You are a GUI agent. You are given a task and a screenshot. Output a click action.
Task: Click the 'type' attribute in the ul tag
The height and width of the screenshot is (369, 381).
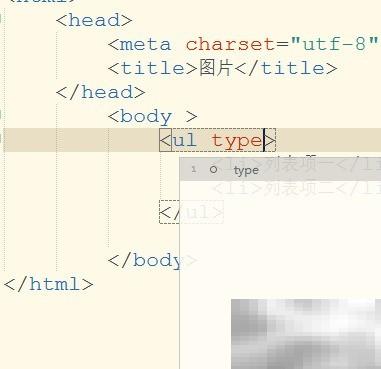tap(237, 141)
